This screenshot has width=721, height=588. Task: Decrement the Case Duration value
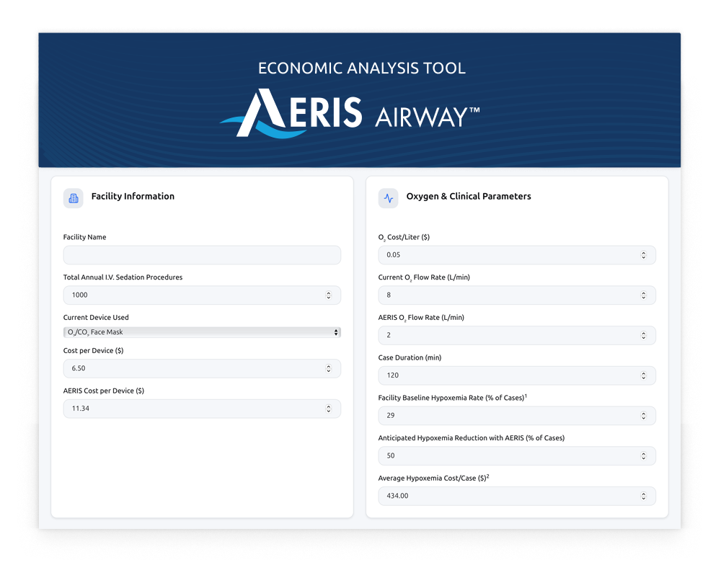(645, 378)
